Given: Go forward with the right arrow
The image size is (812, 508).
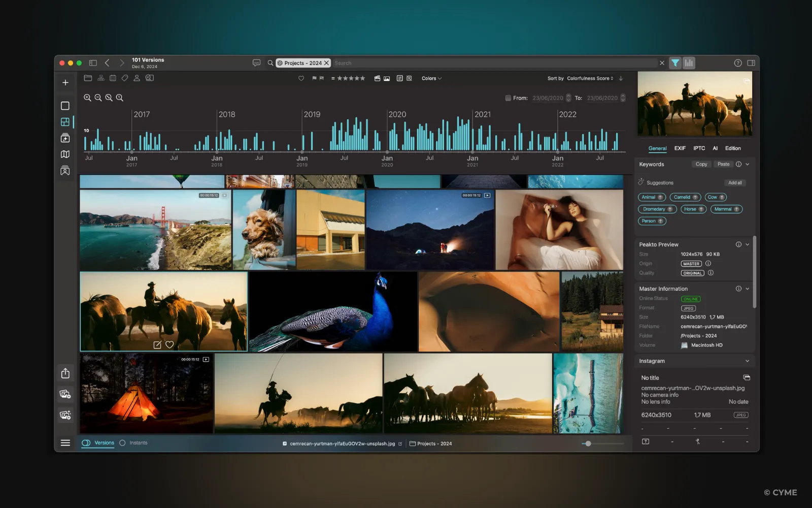Looking at the screenshot, I should point(122,63).
